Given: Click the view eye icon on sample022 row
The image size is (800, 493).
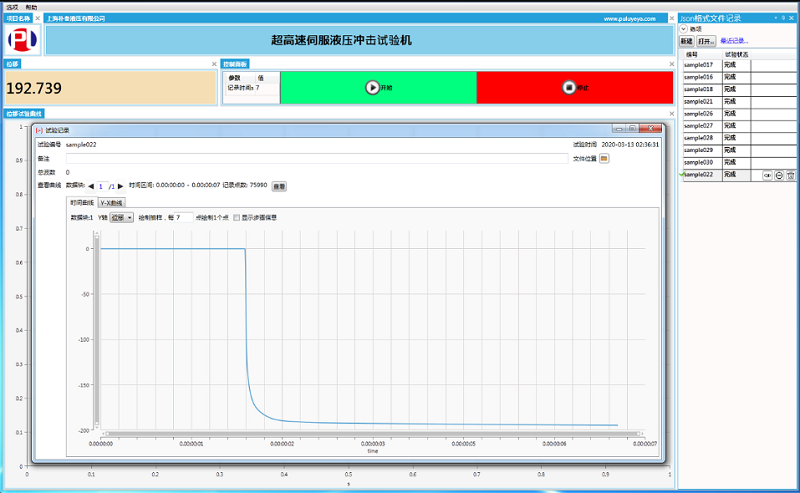Looking at the screenshot, I should click(767, 175).
